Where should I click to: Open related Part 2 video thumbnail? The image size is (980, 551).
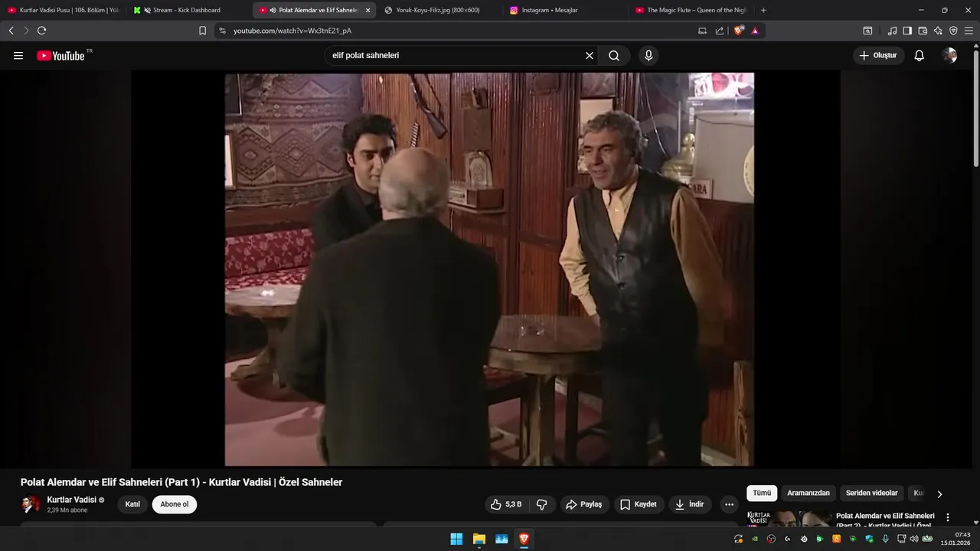pyautogui.click(x=789, y=519)
